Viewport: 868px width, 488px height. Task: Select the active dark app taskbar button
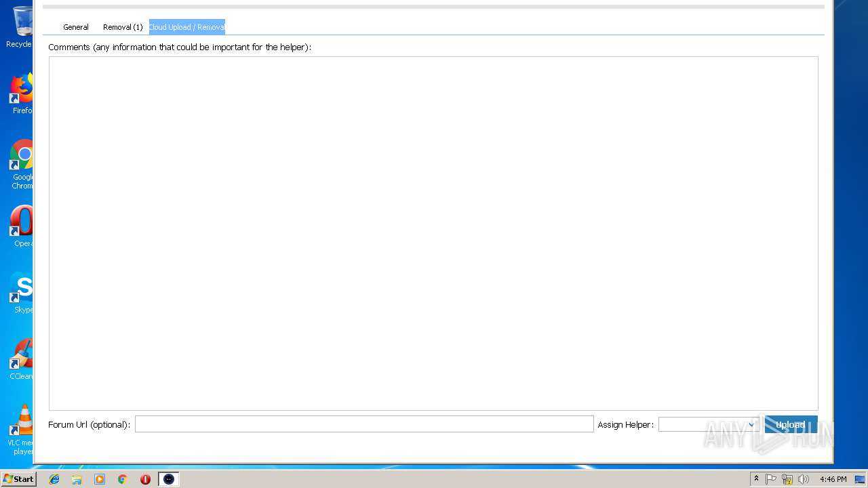pyautogui.click(x=169, y=479)
